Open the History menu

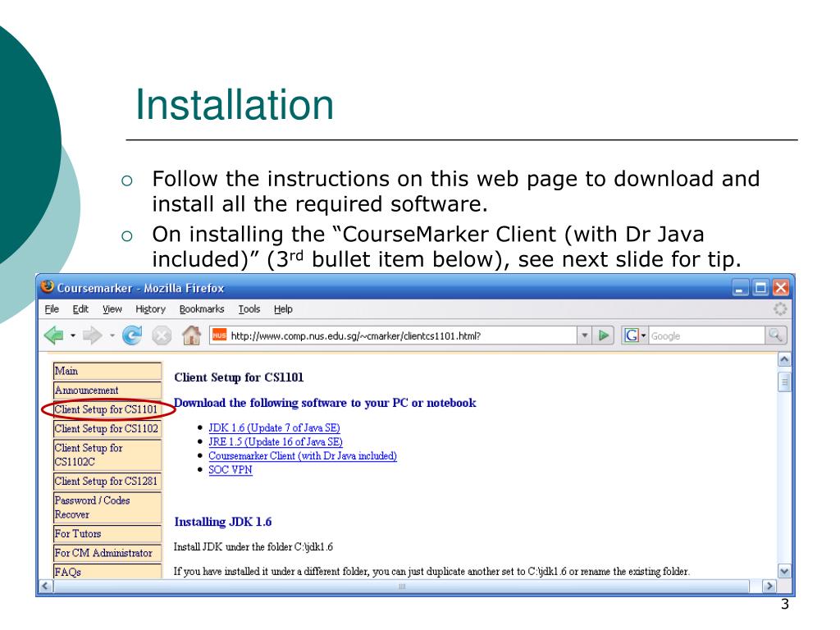pyautogui.click(x=151, y=309)
